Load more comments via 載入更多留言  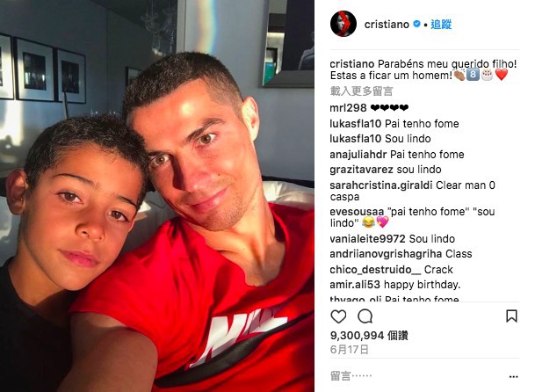tap(361, 91)
